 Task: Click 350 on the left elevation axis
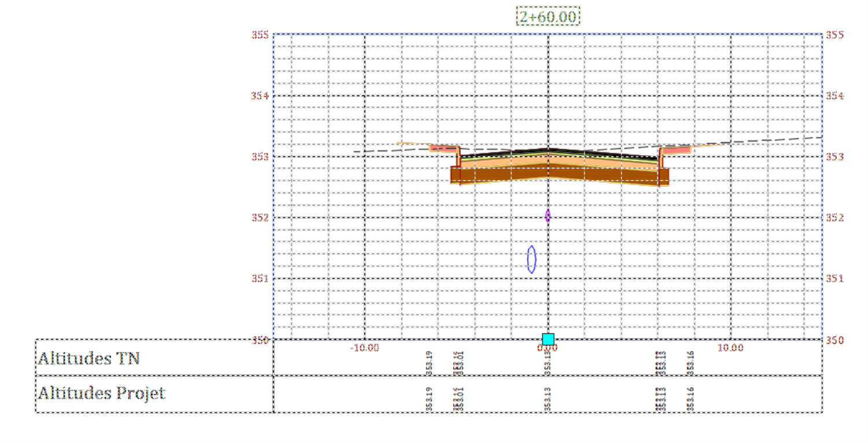tap(260, 340)
